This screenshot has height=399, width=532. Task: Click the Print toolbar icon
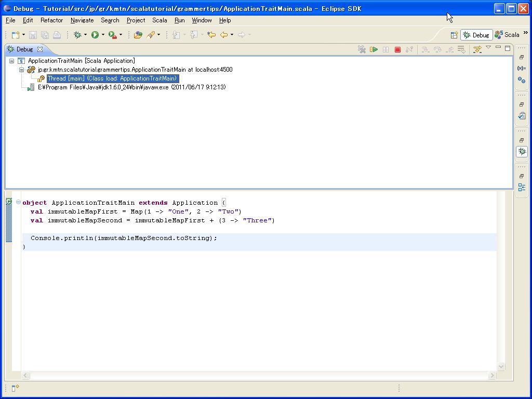click(57, 35)
